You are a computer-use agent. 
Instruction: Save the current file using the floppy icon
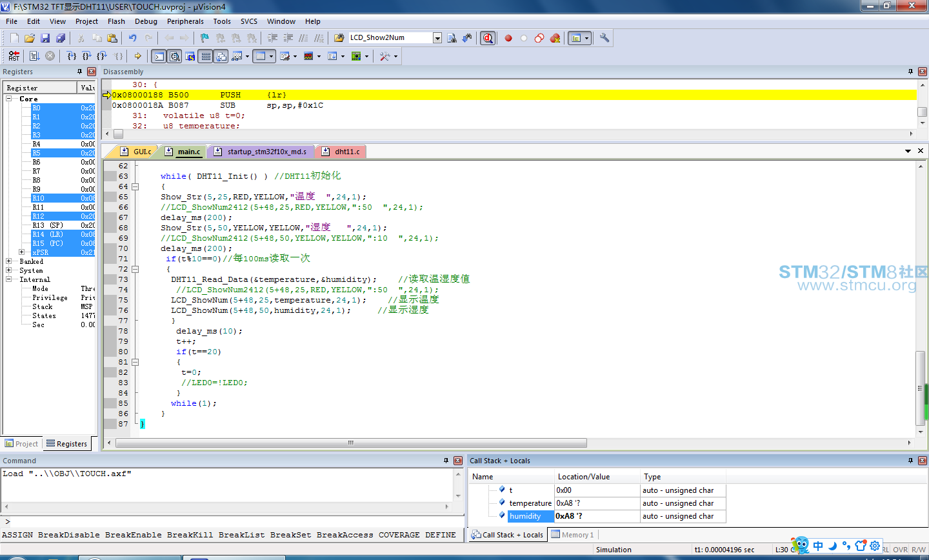tap(45, 38)
